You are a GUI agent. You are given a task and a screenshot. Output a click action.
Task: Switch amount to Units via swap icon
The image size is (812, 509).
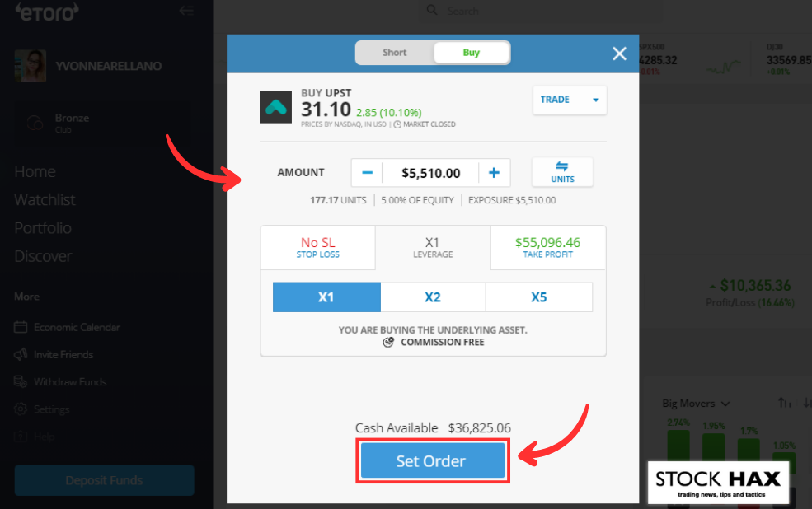562,172
